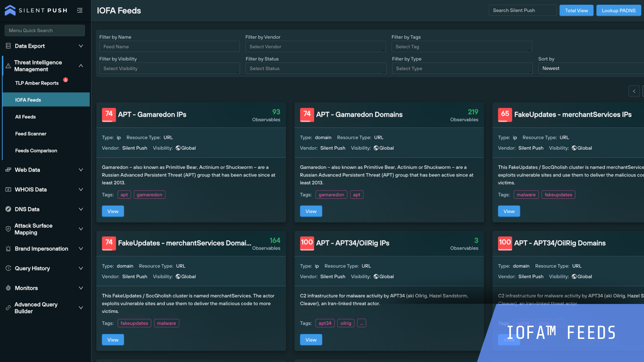644x362 pixels.
Task: Expand the DNS Data chevron
Action: [81, 209]
